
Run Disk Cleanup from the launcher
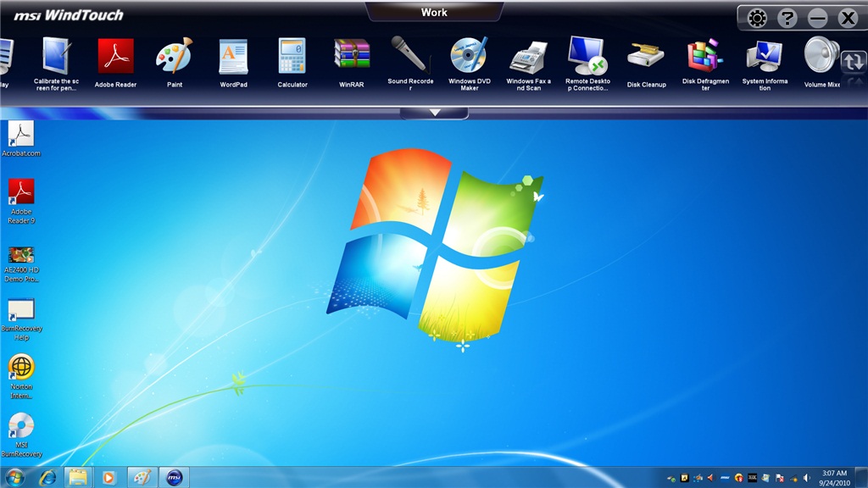coord(646,58)
